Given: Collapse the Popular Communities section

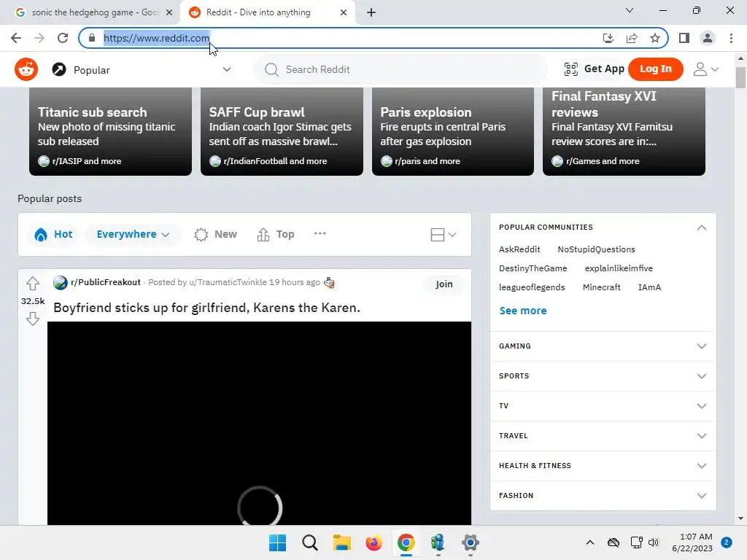Looking at the screenshot, I should click(x=702, y=227).
